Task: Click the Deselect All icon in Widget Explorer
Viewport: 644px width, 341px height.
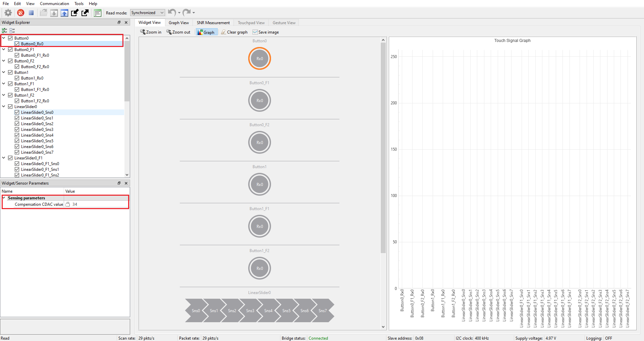Action: click(x=12, y=31)
